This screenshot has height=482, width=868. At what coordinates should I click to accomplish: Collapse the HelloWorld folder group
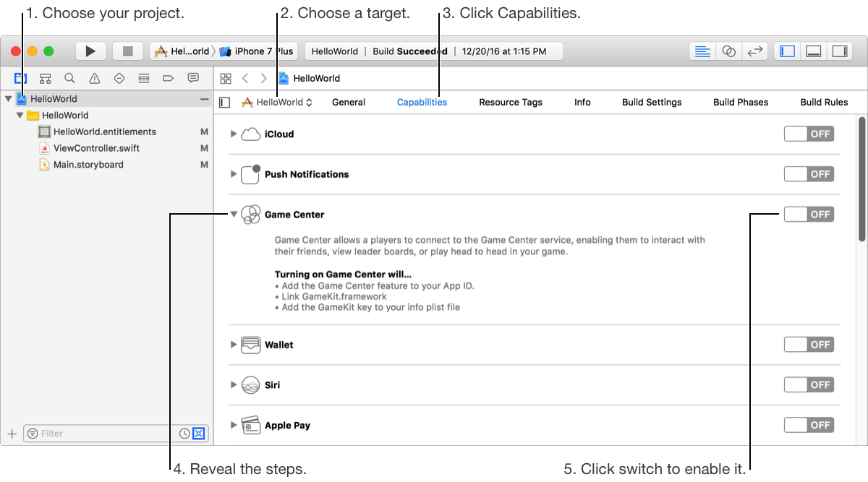pos(20,116)
